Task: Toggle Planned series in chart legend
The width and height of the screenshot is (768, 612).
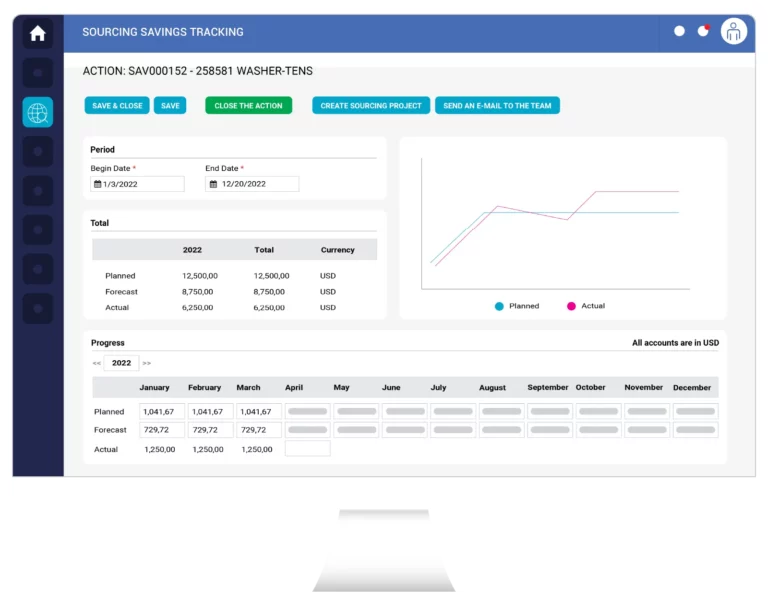Action: coord(517,306)
